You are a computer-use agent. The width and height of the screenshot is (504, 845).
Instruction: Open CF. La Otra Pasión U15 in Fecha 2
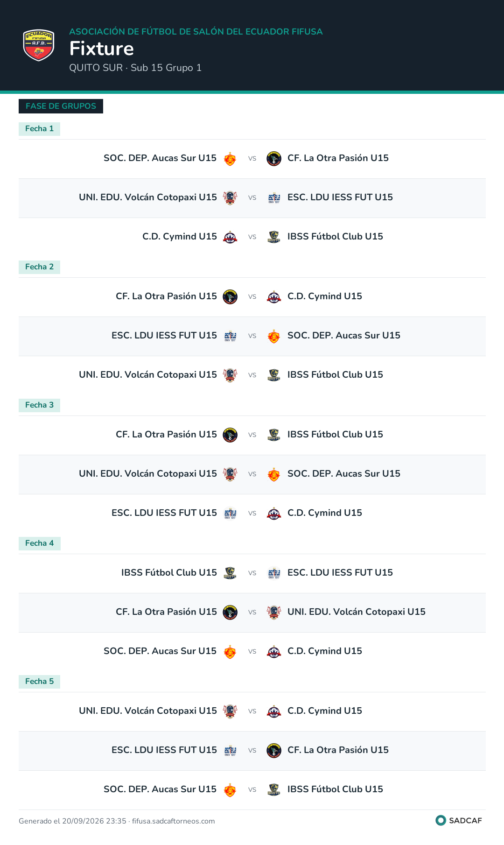pyautogui.click(x=166, y=296)
